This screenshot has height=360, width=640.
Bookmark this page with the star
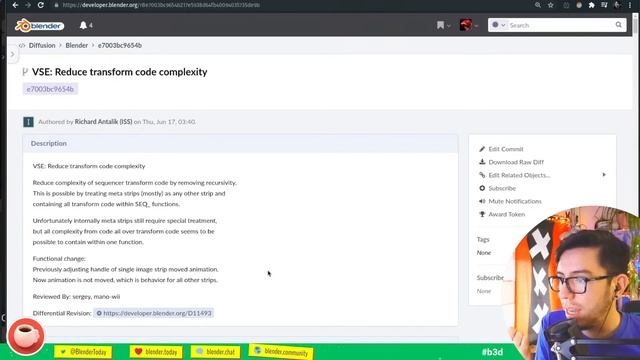[x=551, y=5]
